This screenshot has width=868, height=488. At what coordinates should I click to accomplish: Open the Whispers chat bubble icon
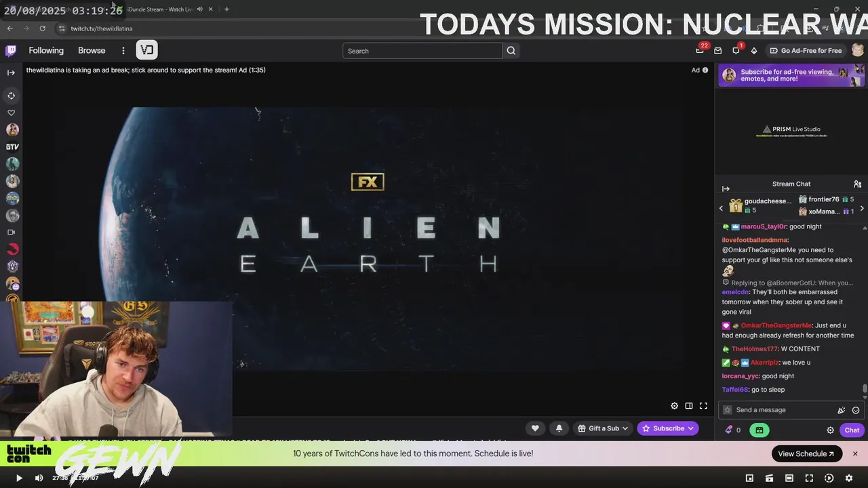[x=736, y=50]
